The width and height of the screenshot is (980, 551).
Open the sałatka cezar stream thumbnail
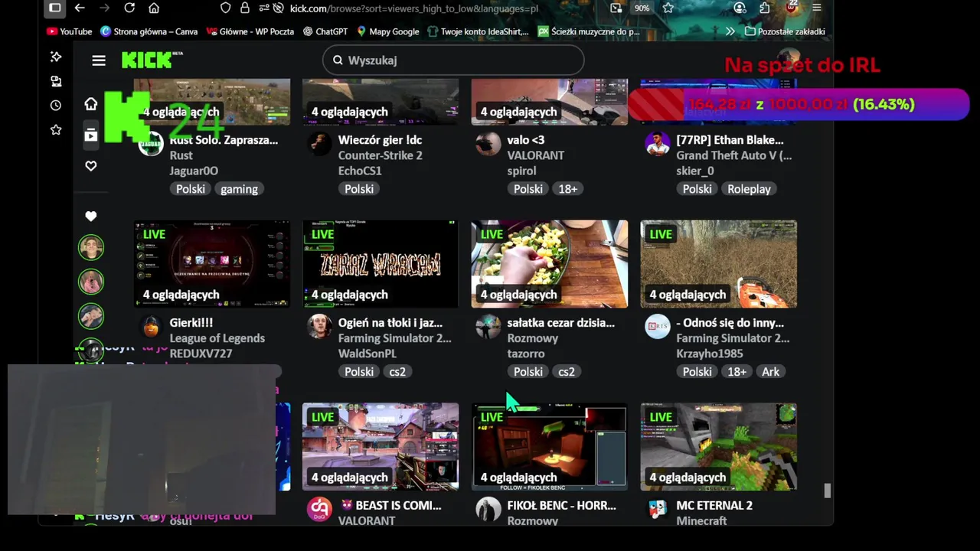[x=550, y=264]
